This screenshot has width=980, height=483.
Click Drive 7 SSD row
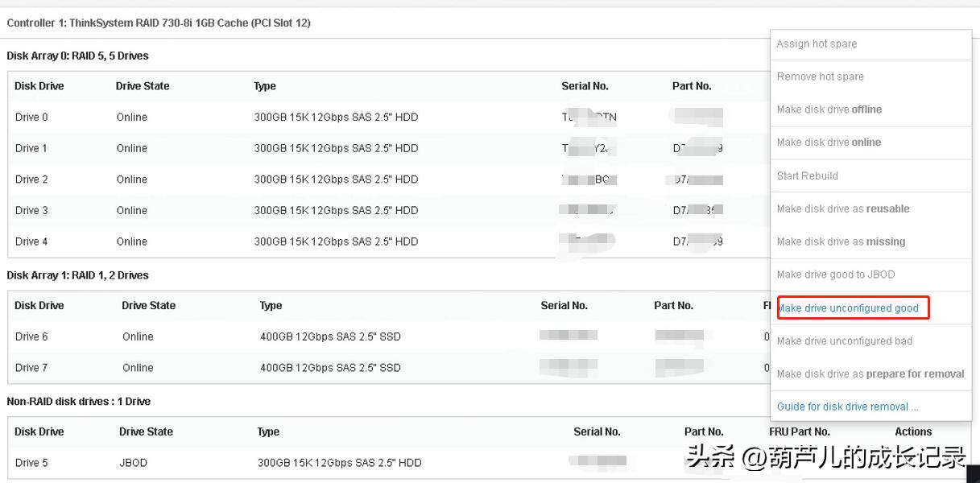[x=31, y=368]
